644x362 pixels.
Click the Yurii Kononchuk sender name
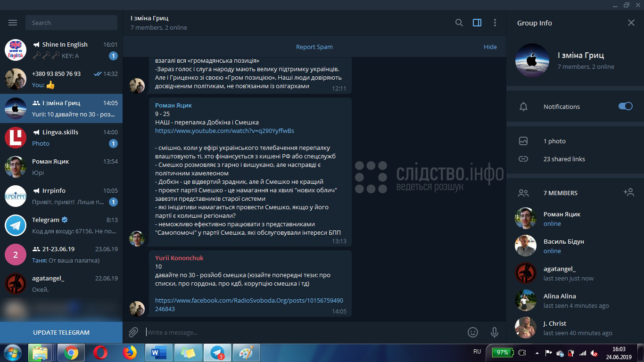pos(179,258)
